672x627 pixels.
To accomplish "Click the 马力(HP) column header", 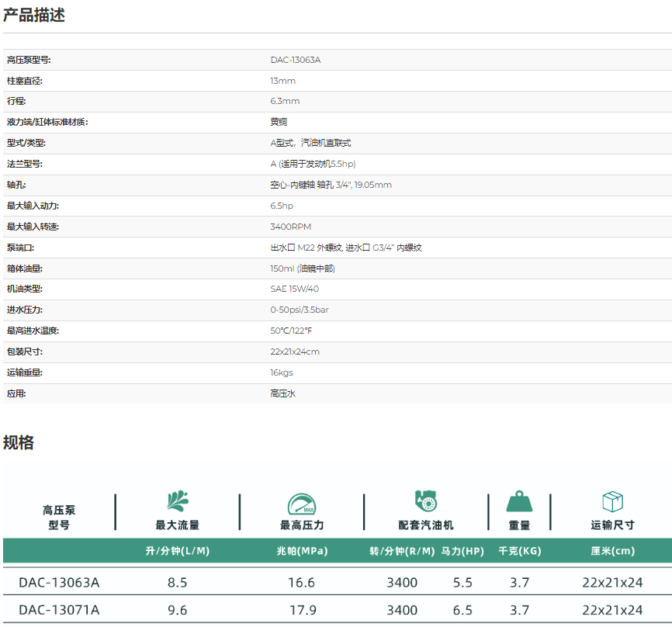I will [462, 551].
